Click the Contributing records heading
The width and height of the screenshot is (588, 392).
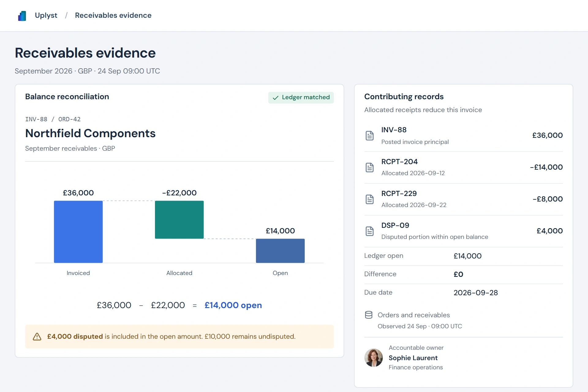pyautogui.click(x=404, y=97)
